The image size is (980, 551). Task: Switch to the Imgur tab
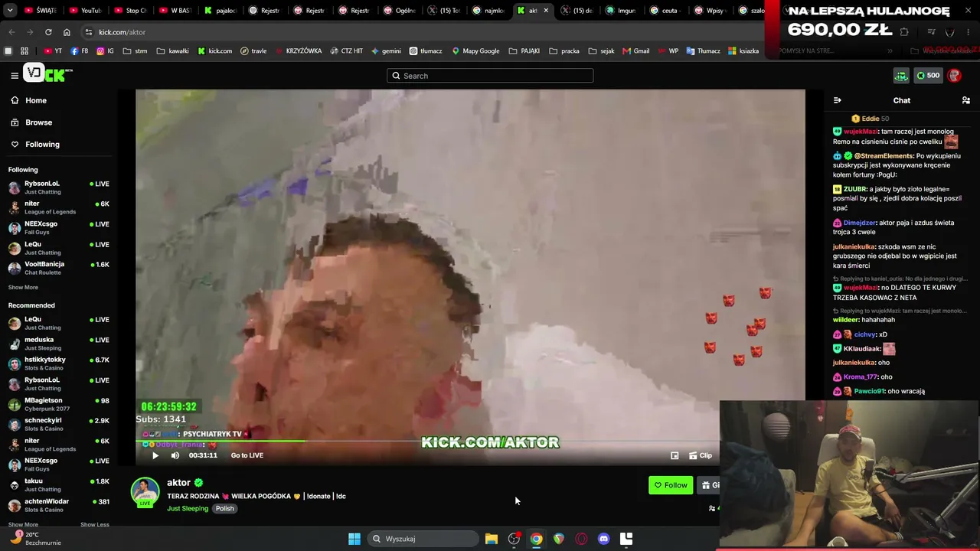point(622,11)
